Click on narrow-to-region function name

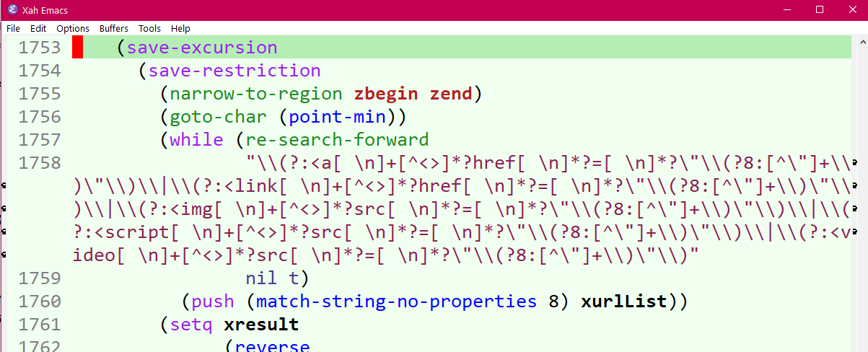tap(256, 94)
